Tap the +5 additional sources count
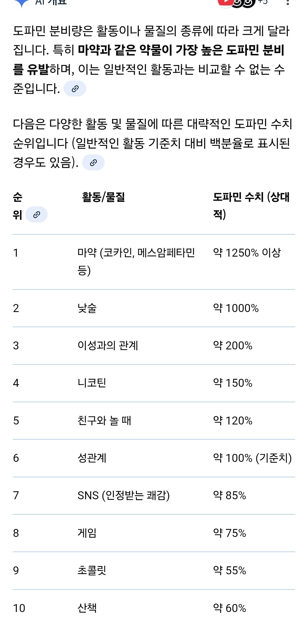308x644 pixels. click(x=263, y=2)
